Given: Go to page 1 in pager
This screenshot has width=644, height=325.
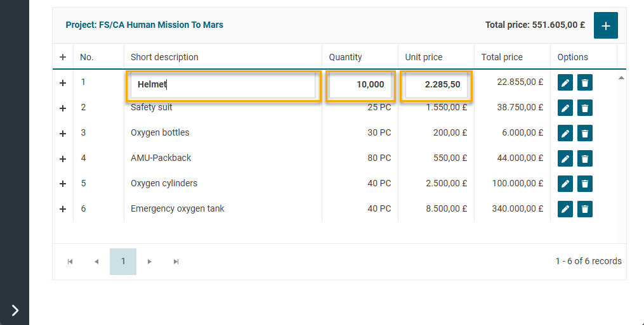Looking at the screenshot, I should pos(123,261).
